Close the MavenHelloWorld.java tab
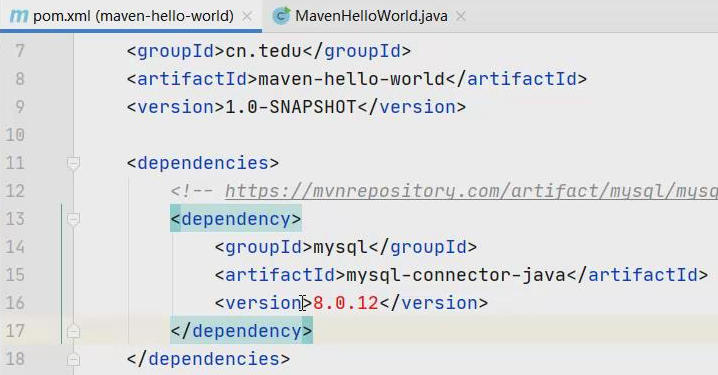Viewport: 718px width, 375px height. 461,16
